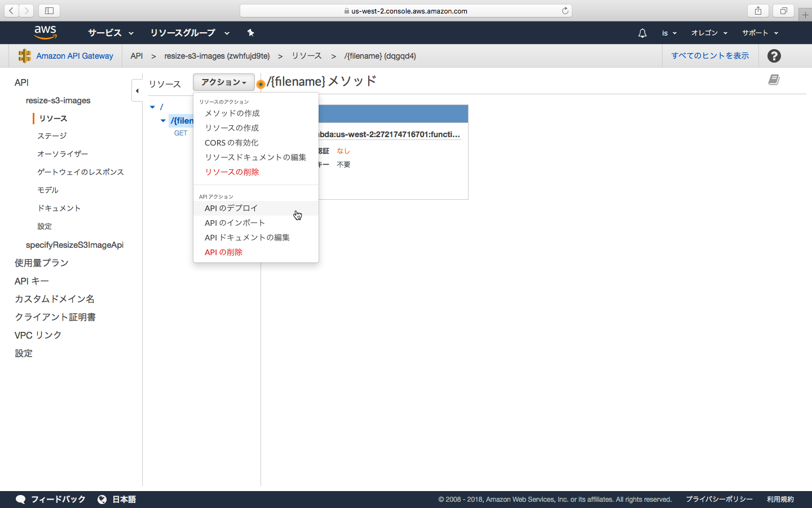Screen dimensions: 812x508
Task: Click the Safari address bar
Action: [406, 11]
